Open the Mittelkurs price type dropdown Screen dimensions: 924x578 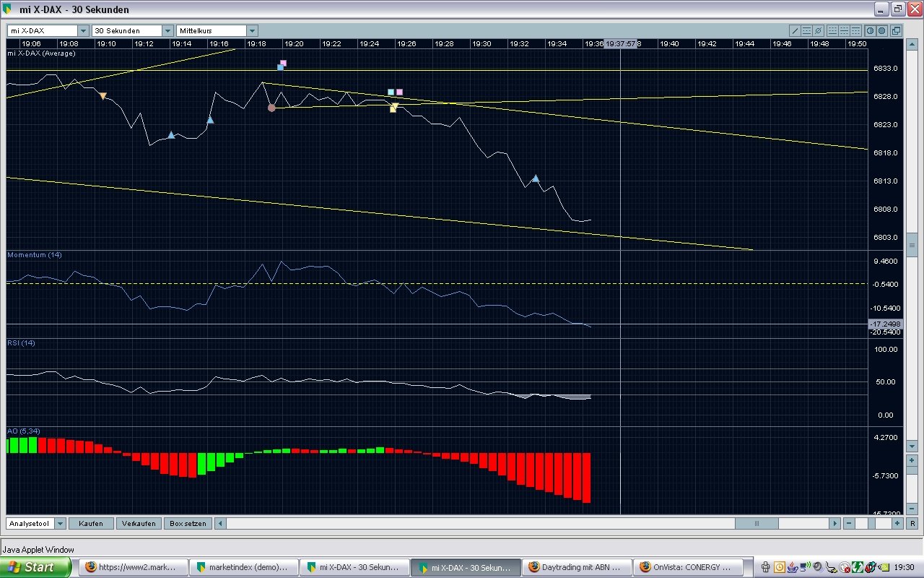coord(252,31)
